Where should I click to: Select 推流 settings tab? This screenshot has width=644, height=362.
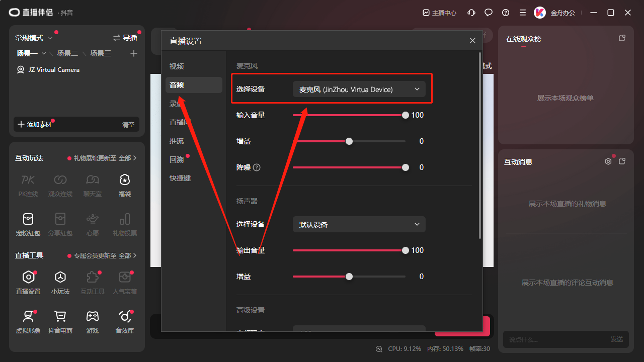coord(194,141)
